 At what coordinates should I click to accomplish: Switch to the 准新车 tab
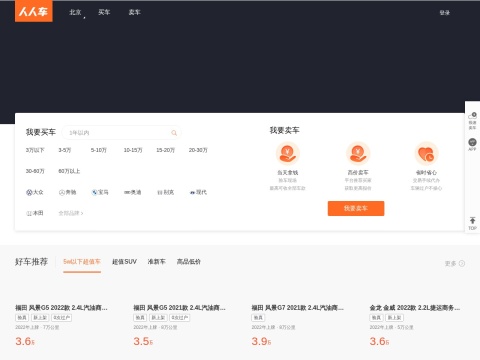click(x=157, y=262)
